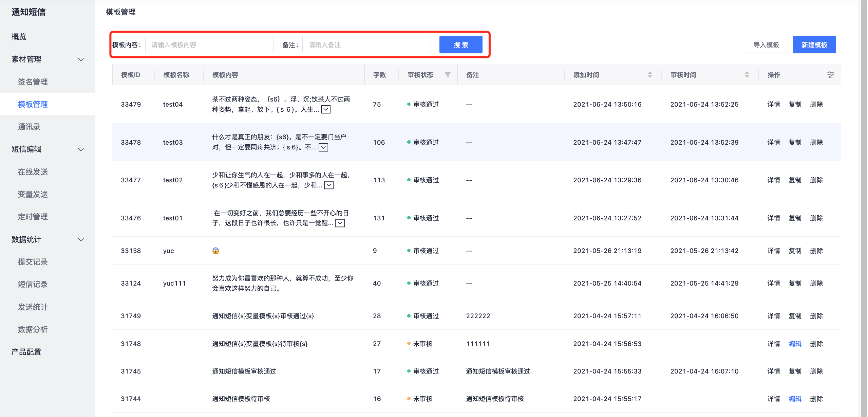This screenshot has width=868, height=417.
Task: Expand template content for test03 row
Action: [323, 147]
